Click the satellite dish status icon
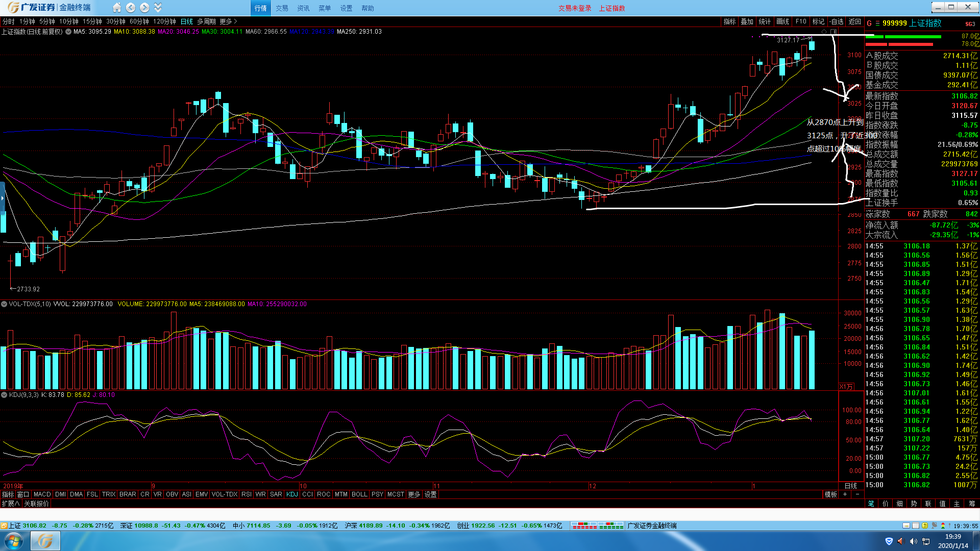Screen dimensions: 980x551 [934, 525]
